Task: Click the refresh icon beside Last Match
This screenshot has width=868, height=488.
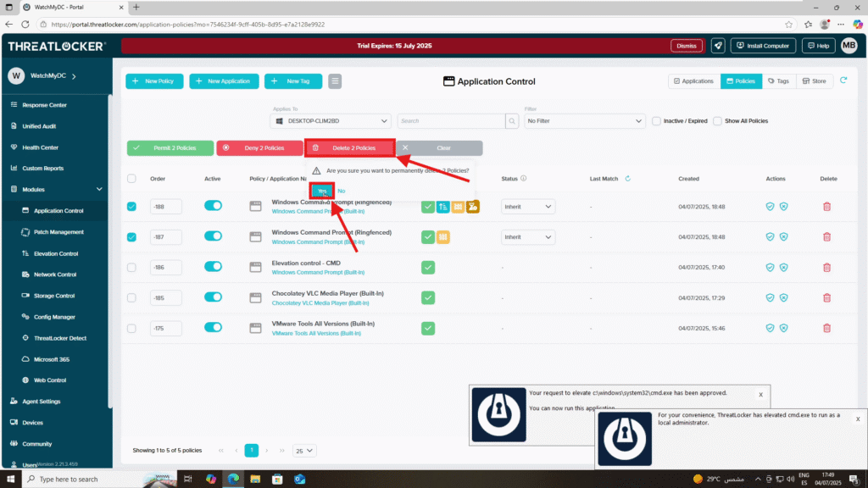Action: [628, 179]
